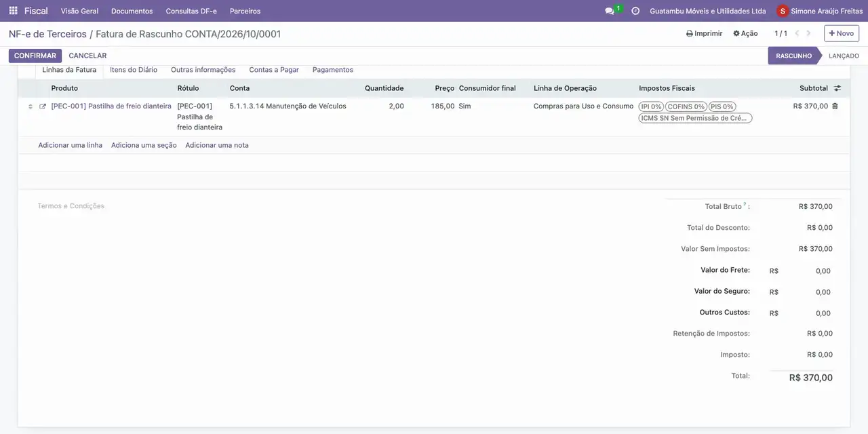The height and width of the screenshot is (434, 868).
Task: Click the quantity cell 2,00
Action: pyautogui.click(x=396, y=106)
